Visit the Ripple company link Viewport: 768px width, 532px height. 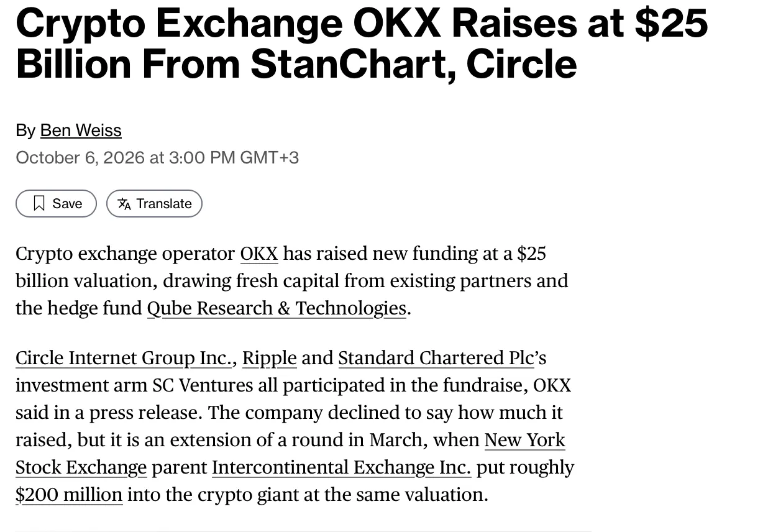pos(269,358)
